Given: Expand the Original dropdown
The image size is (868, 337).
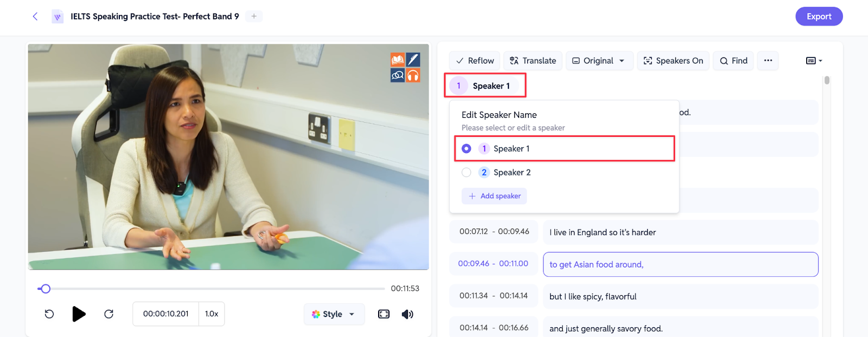Looking at the screenshot, I should point(599,61).
